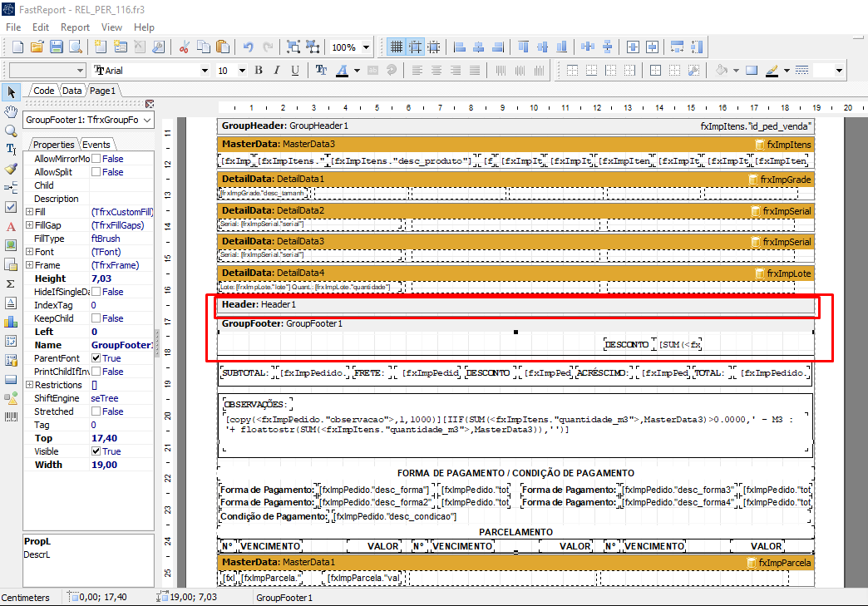Click the Sigma system text tool

[x=11, y=283]
